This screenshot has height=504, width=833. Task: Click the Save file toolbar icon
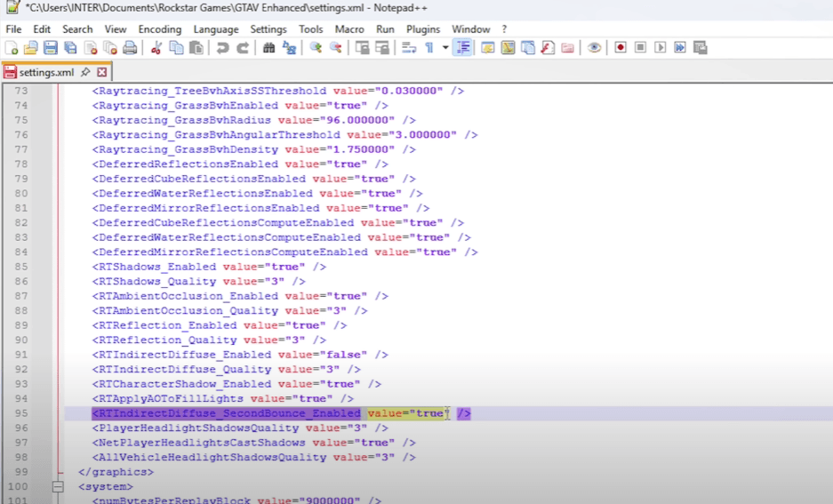point(51,48)
